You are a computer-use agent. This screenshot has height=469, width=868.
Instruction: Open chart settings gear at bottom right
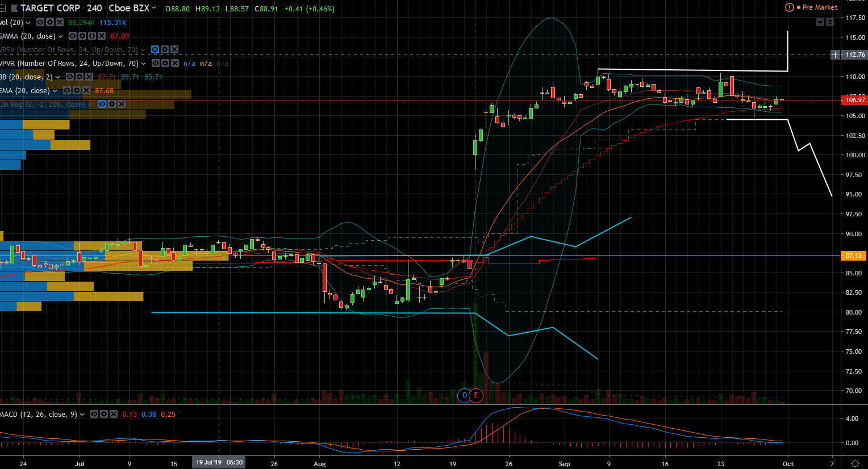click(855, 463)
